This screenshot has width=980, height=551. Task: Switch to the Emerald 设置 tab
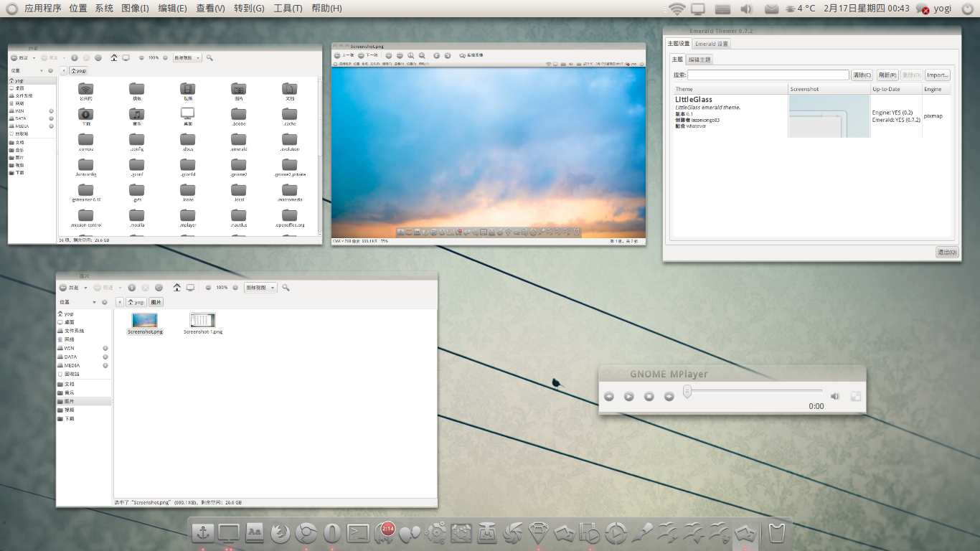pos(711,44)
